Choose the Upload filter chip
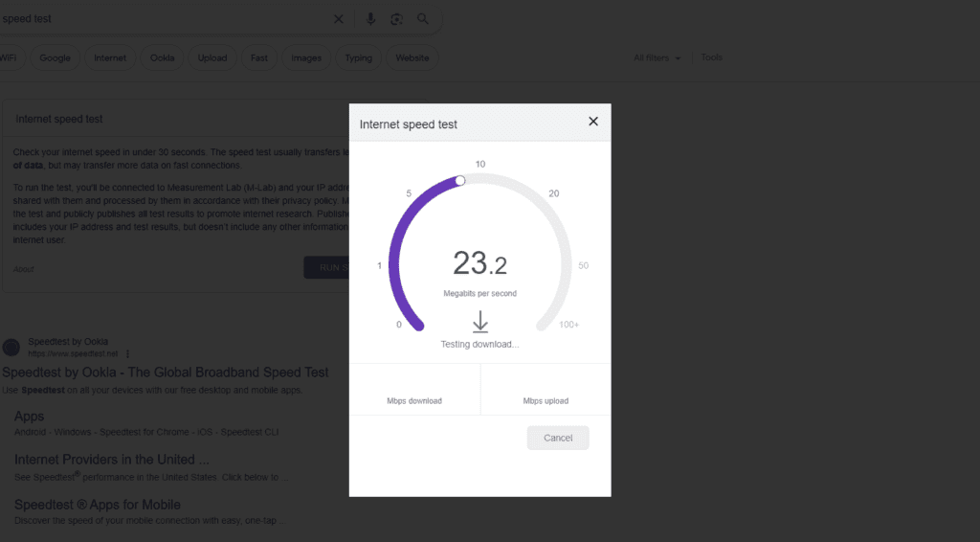 pyautogui.click(x=212, y=58)
